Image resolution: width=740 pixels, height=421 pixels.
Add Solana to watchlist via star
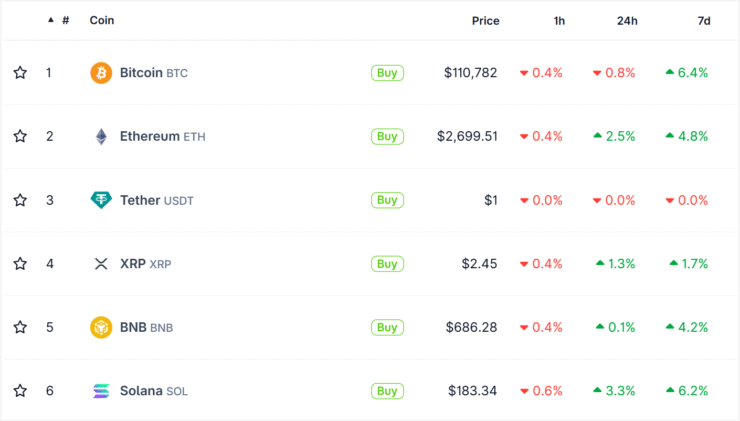click(20, 391)
